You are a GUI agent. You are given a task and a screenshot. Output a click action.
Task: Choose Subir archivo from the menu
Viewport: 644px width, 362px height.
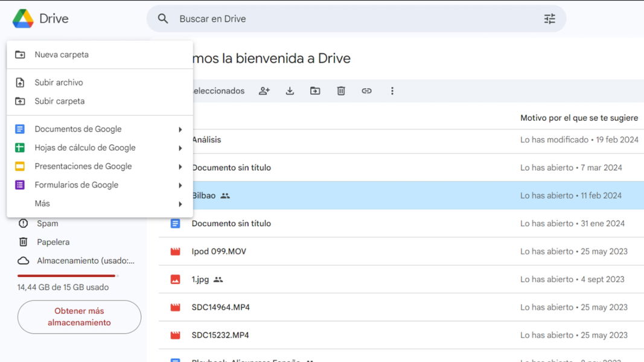tap(100, 83)
